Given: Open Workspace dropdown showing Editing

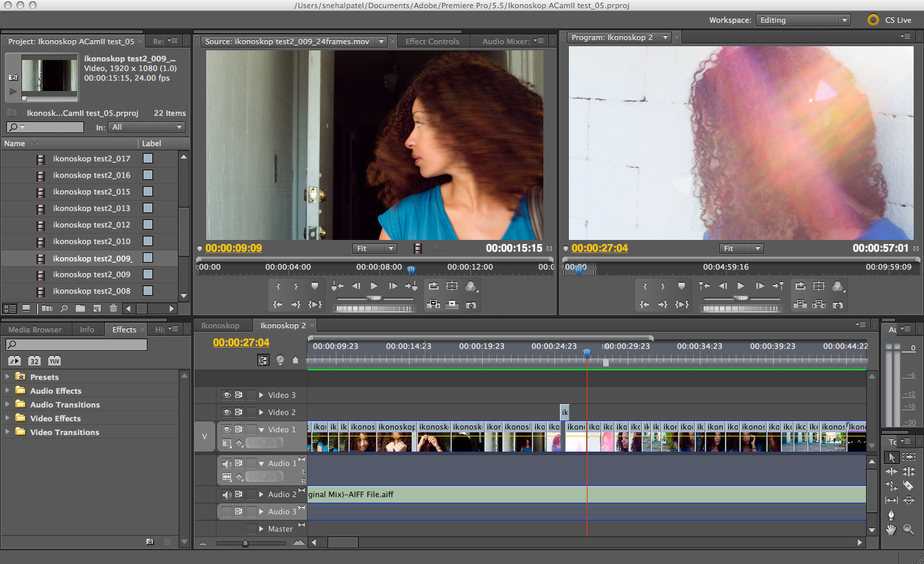Looking at the screenshot, I should point(803,20).
